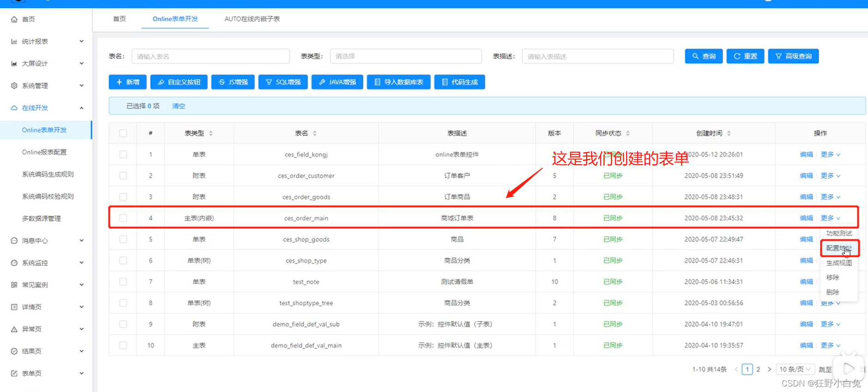Screen dimensions: 868x392
Task: Click the 系统管理 gear icon
Action: tap(14, 86)
